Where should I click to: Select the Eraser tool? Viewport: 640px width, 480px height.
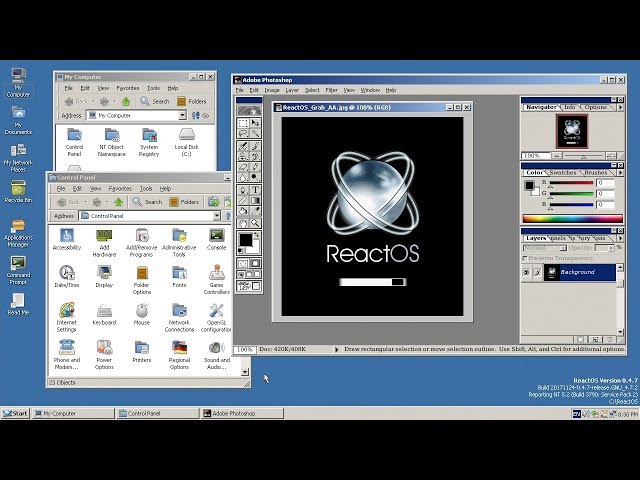click(x=243, y=167)
